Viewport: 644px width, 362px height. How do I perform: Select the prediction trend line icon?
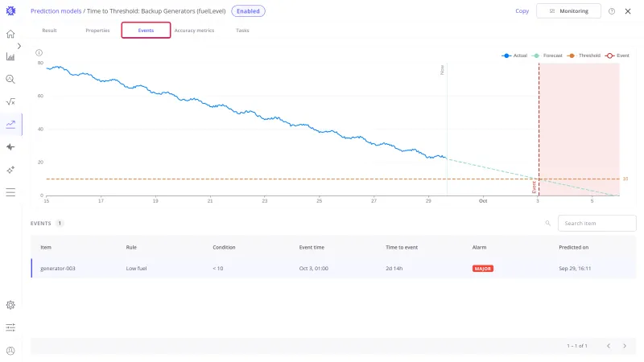pyautogui.click(x=10, y=125)
